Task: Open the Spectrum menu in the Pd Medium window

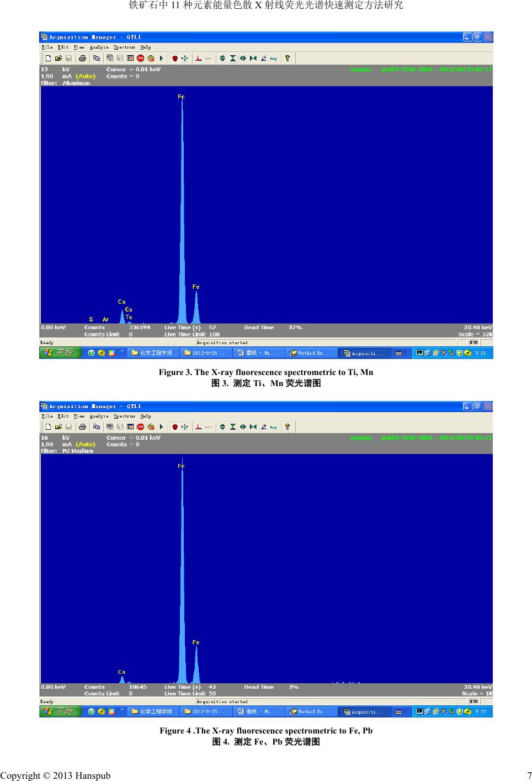Action: tap(124, 416)
